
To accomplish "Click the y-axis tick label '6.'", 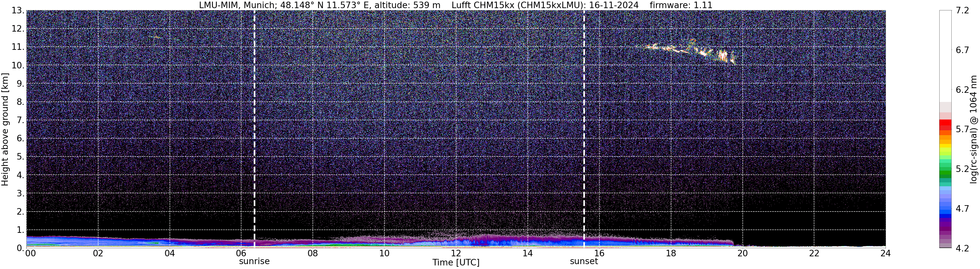I will (21, 138).
